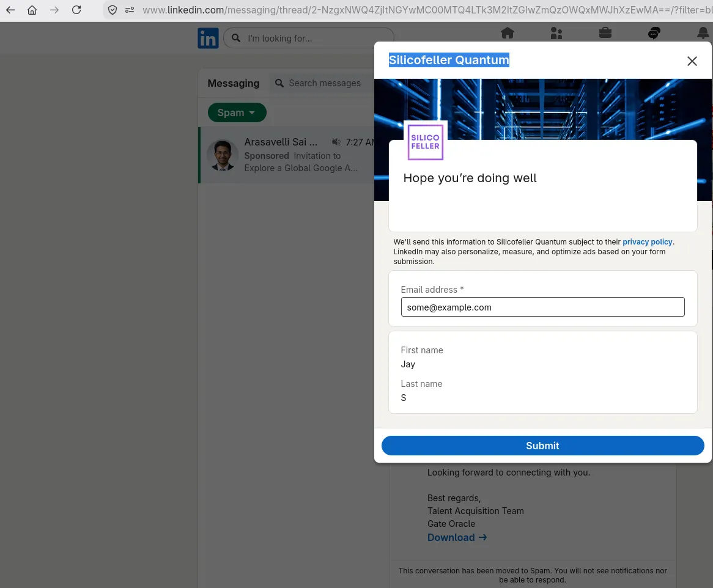Open the My Network people icon
713x588 pixels.
(556, 33)
